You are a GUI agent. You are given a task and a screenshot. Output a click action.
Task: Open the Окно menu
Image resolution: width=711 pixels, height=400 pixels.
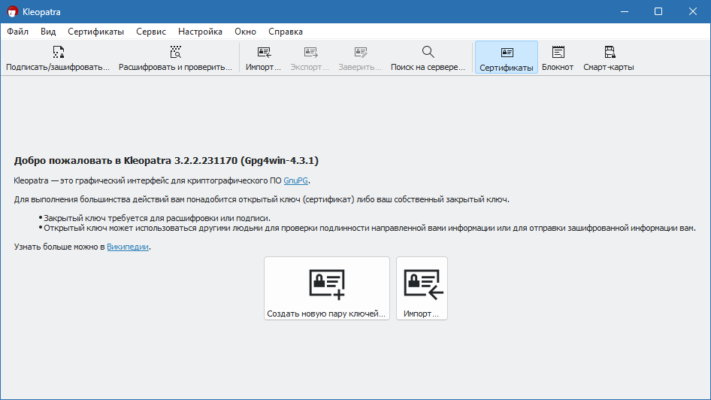pos(245,32)
